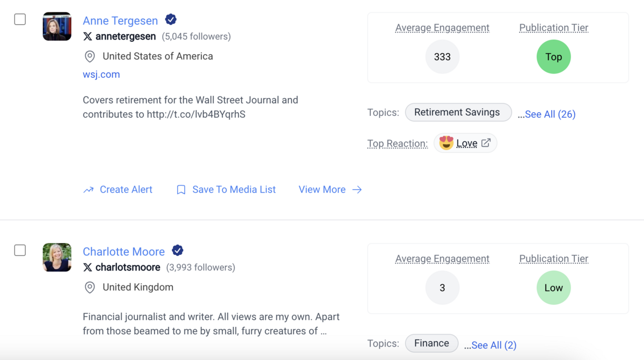The height and width of the screenshot is (360, 644).
Task: Select the Retirement Savings topic tag
Action: pyautogui.click(x=458, y=112)
